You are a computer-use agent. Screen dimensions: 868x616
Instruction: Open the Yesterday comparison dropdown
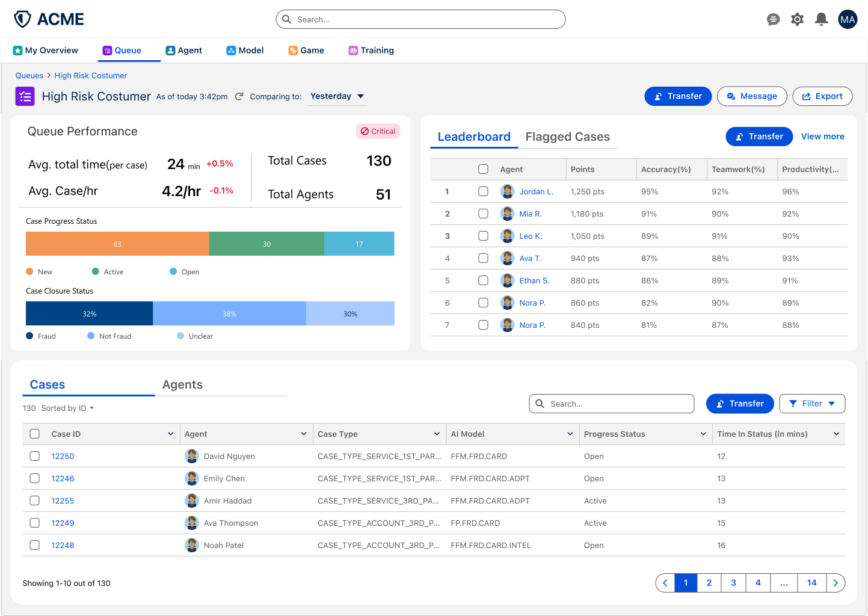point(337,96)
